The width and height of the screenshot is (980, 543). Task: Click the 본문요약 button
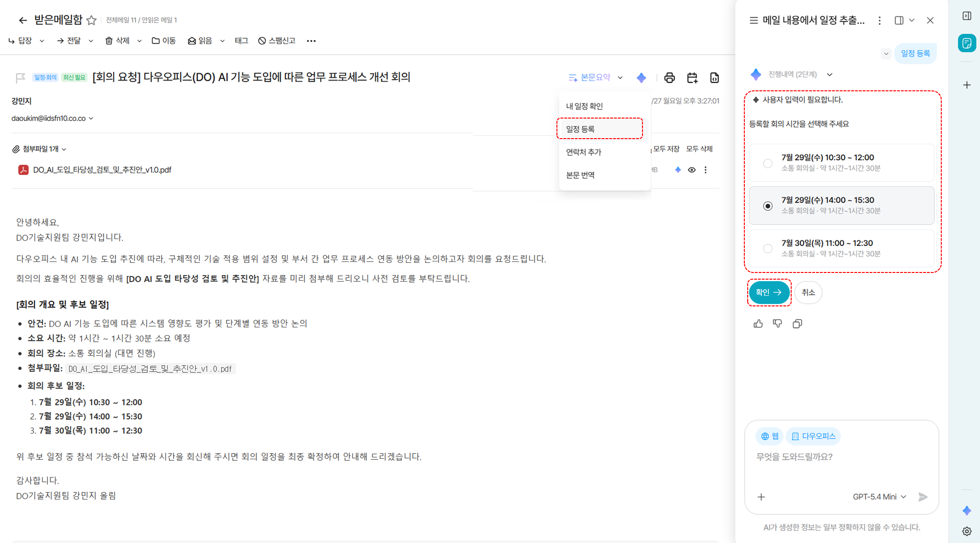589,77
